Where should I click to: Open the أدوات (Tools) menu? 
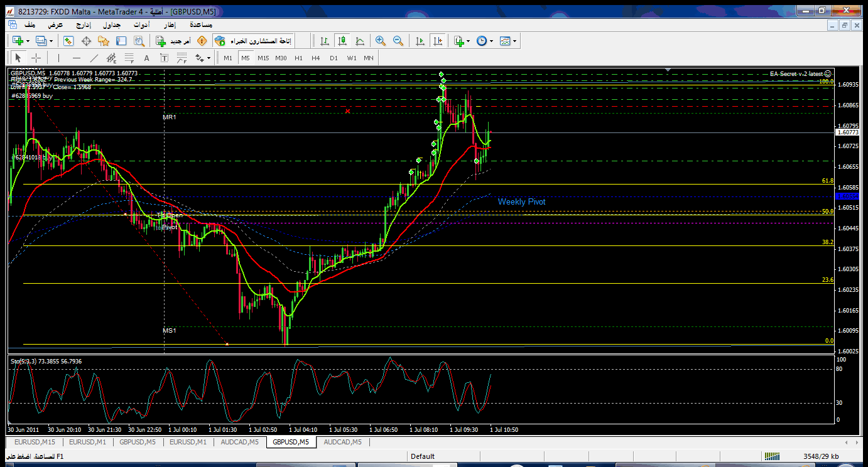pyautogui.click(x=141, y=24)
